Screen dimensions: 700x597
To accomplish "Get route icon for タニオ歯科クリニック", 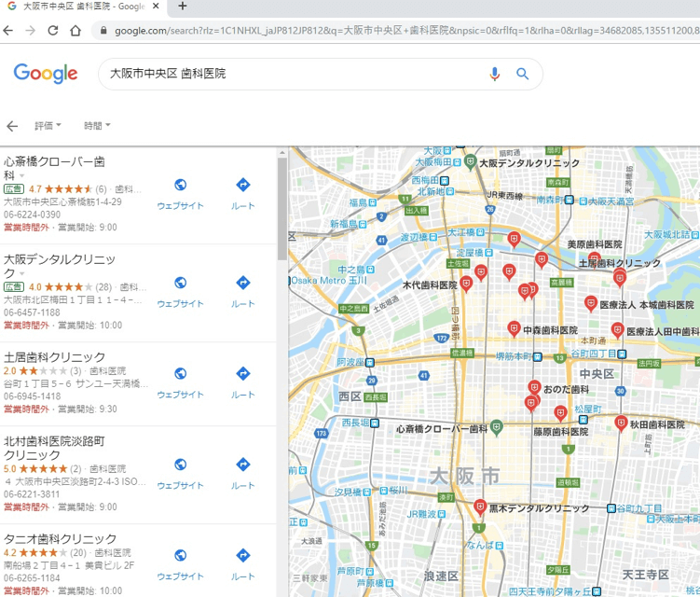I will tap(243, 555).
